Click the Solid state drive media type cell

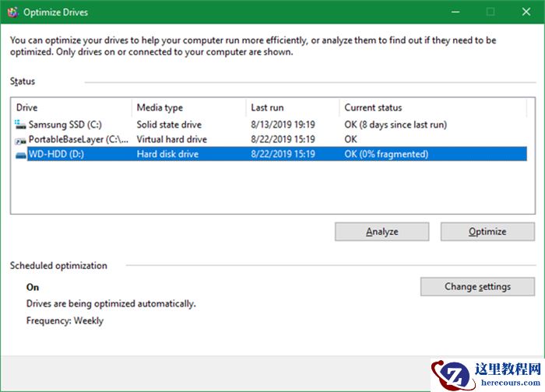169,124
